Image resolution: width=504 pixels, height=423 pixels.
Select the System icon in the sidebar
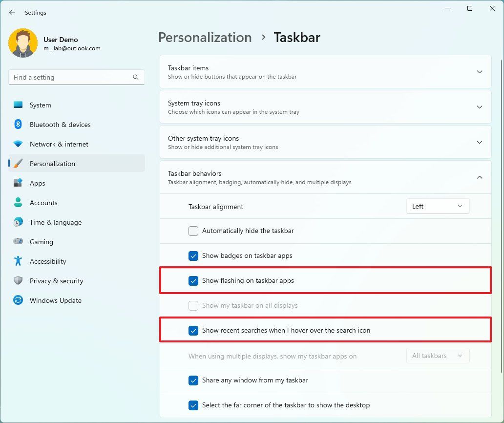pyautogui.click(x=18, y=105)
